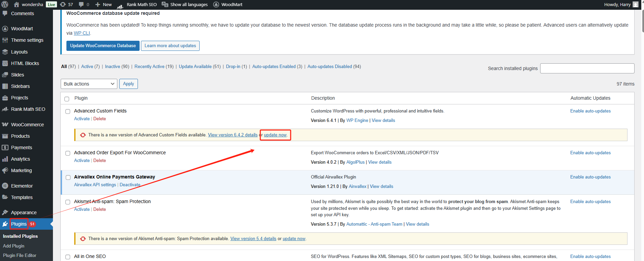Tick the Advanced Custom Fields checkbox
Viewport: 644px width, 261px height.
click(x=68, y=111)
